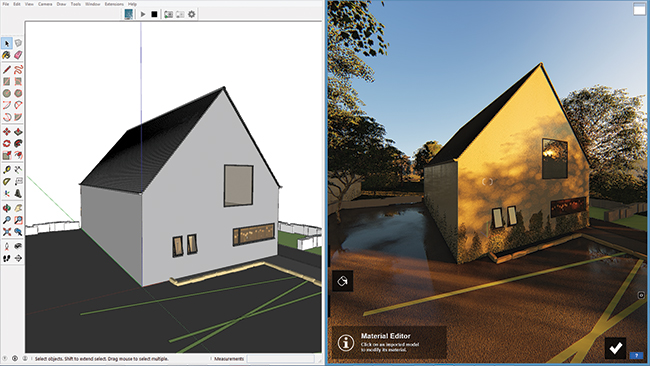Click the Lumion LiveSync toolbar icon
Viewport: 650px width, 366px height.
click(x=129, y=14)
